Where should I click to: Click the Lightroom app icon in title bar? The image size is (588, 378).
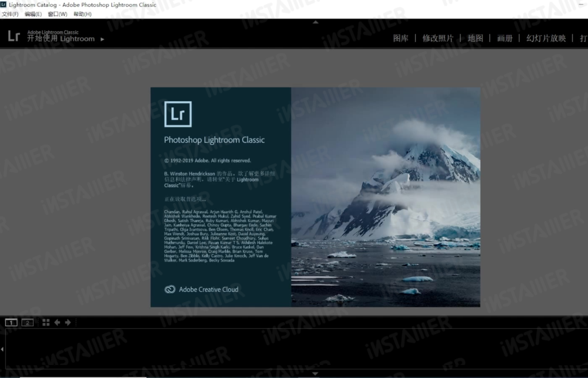click(x=3, y=4)
